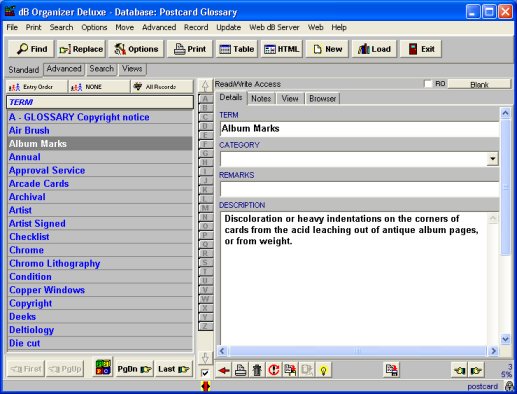Select the Air Brush record
This screenshot has width=517, height=394.
pyautogui.click(x=100, y=130)
